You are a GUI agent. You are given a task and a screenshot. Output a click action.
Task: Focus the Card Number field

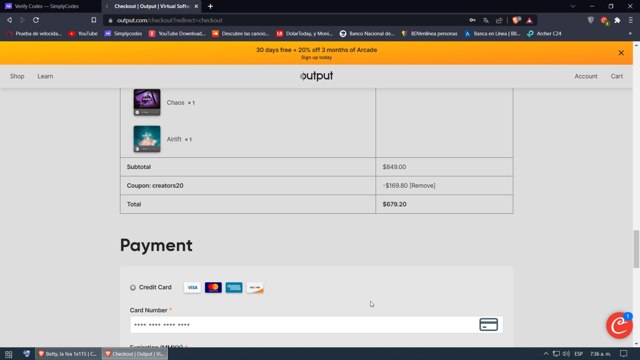tap(316, 325)
